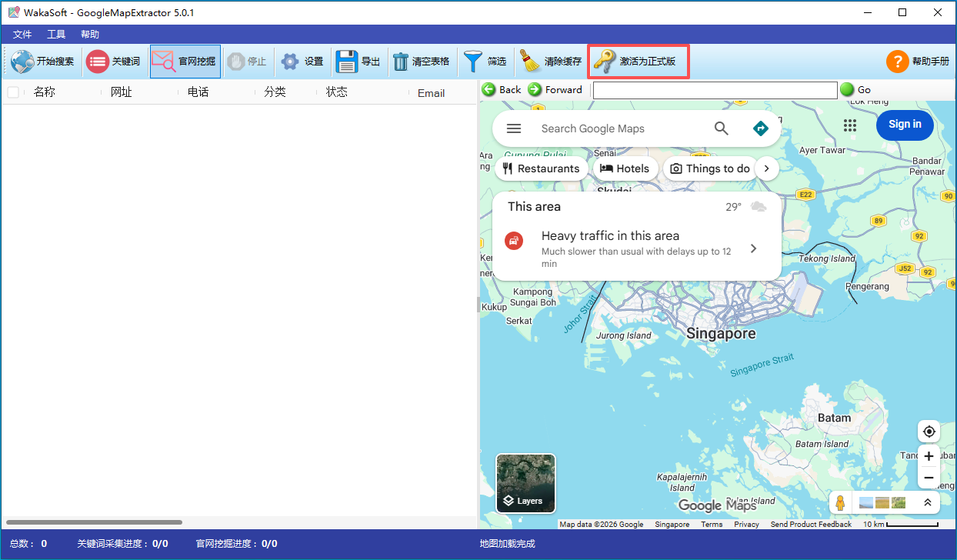Click the Street View pegman
The image size is (957, 560).
[x=841, y=503]
